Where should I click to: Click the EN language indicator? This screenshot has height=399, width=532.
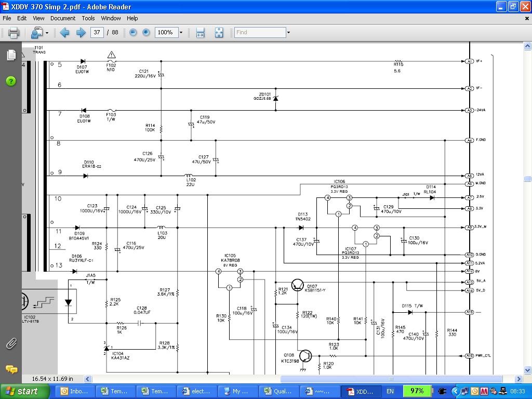coord(390,392)
